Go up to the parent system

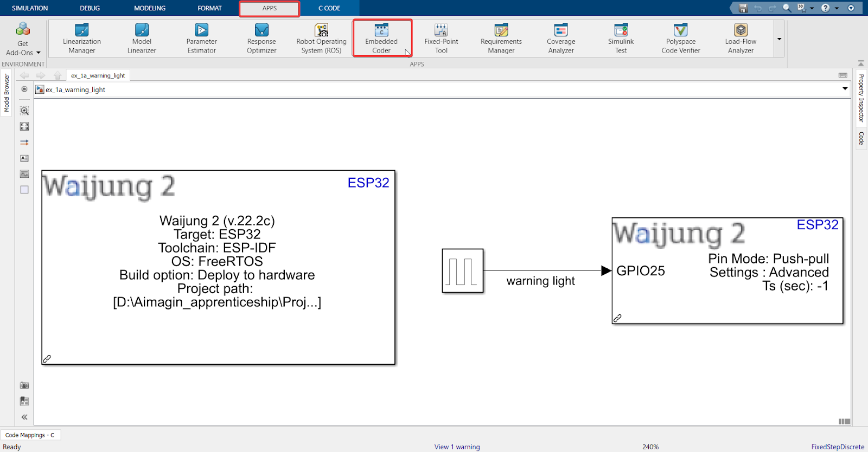click(x=58, y=75)
